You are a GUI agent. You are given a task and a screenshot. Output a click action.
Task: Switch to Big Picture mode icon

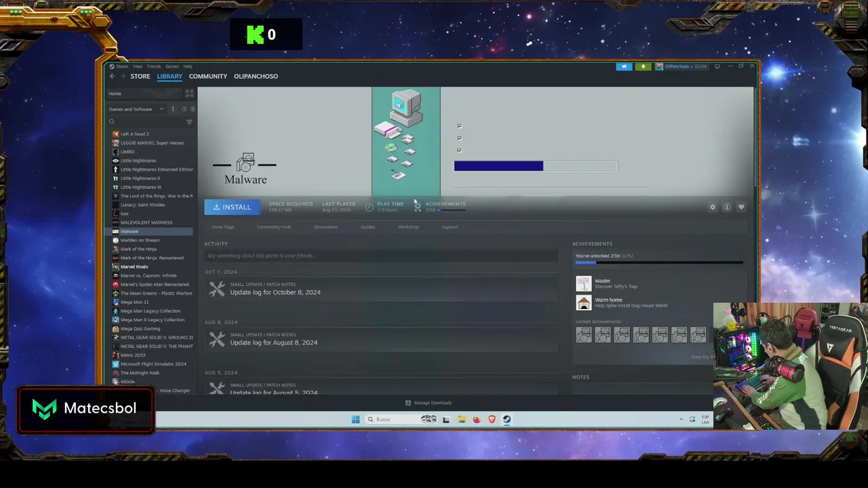(x=717, y=66)
